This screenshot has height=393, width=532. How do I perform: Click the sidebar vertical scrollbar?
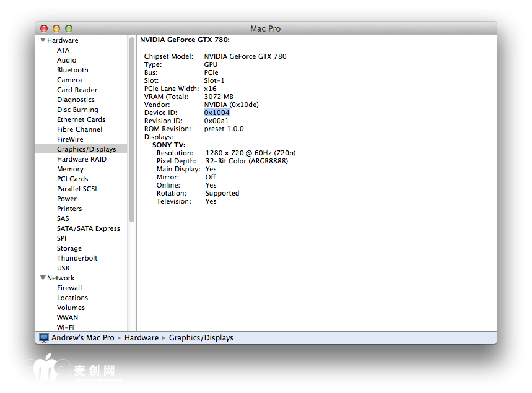click(x=132, y=130)
